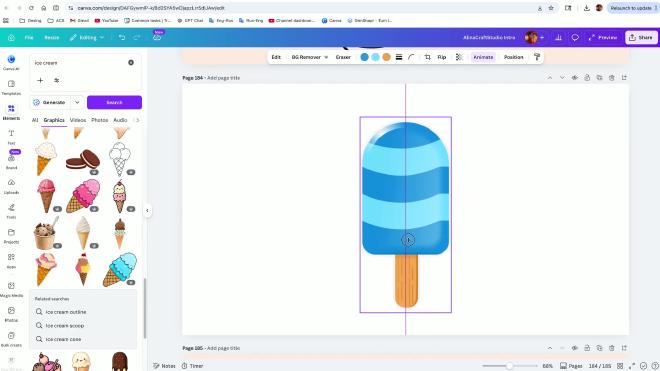Click the Canva home icon
The width and height of the screenshot is (660, 371).
click(x=11, y=37)
